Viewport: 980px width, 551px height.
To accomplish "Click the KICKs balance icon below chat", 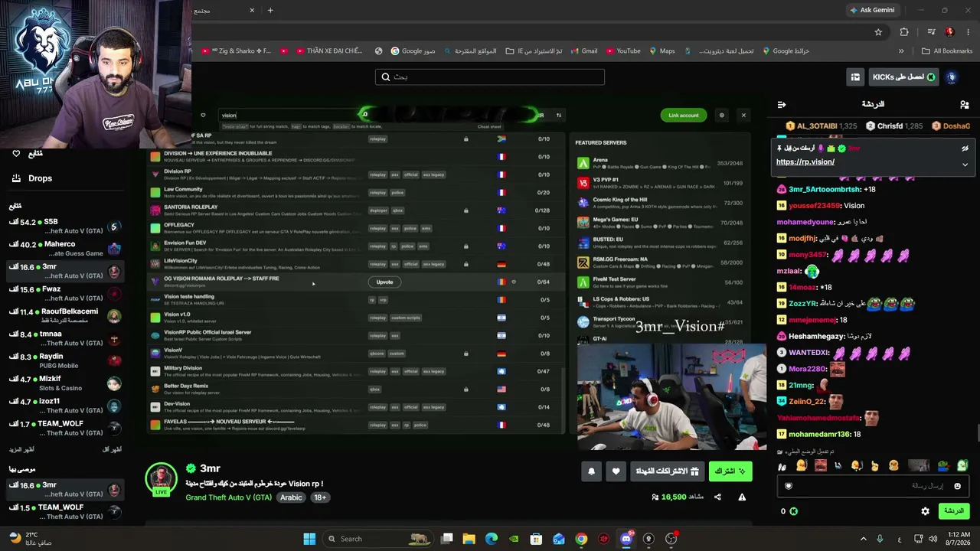I will 794,511.
